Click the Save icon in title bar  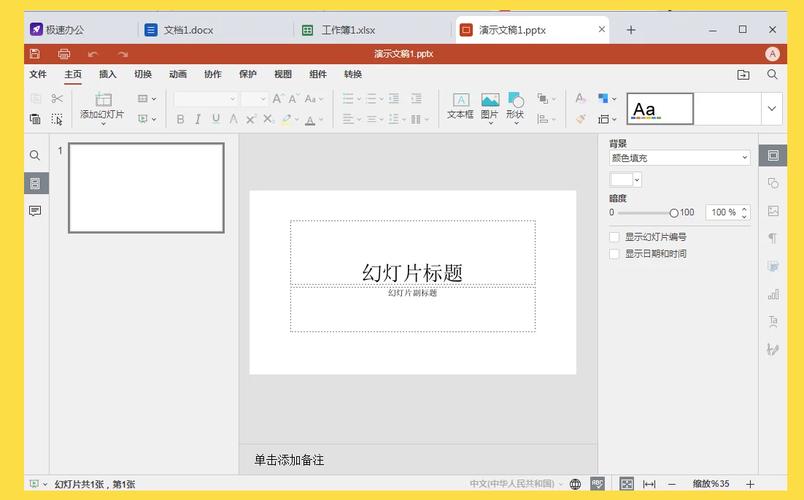35,54
